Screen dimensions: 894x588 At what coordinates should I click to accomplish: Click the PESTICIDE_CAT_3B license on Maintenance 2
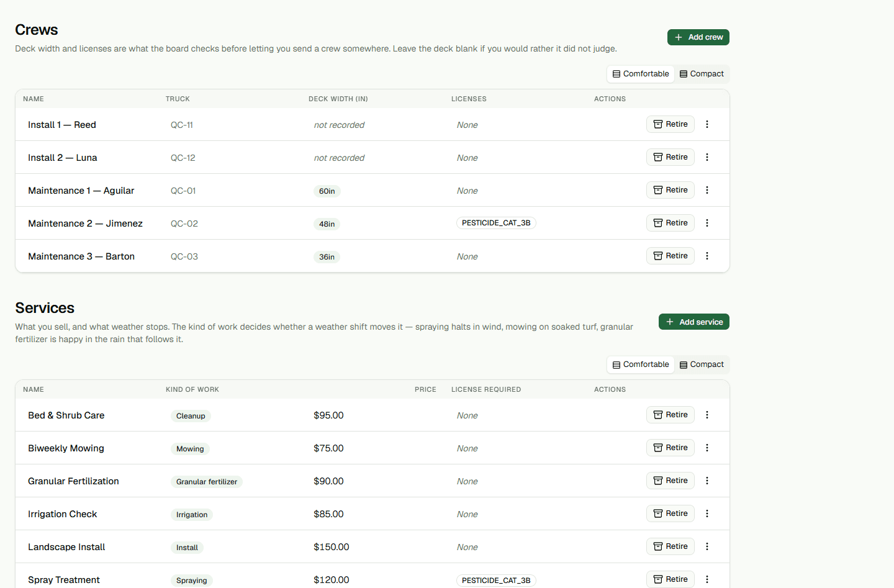pos(496,223)
